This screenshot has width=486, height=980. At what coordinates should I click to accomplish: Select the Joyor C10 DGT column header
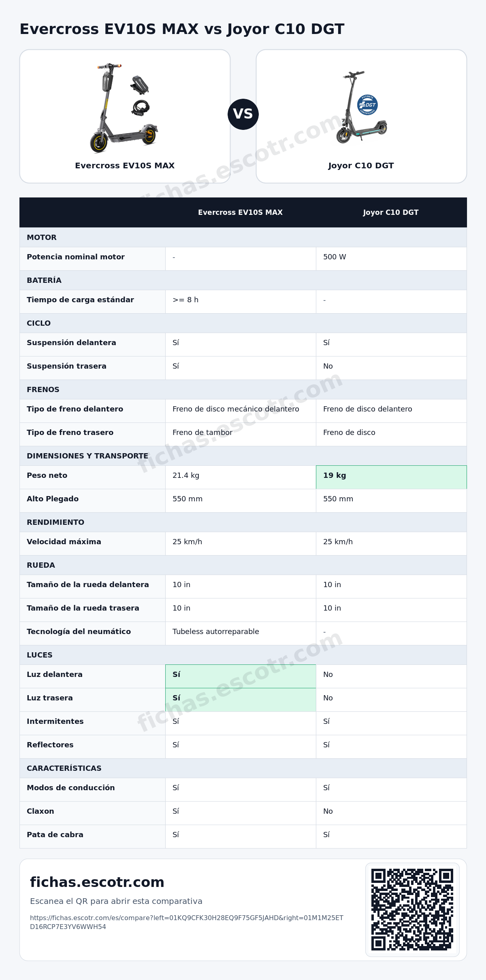click(x=391, y=212)
